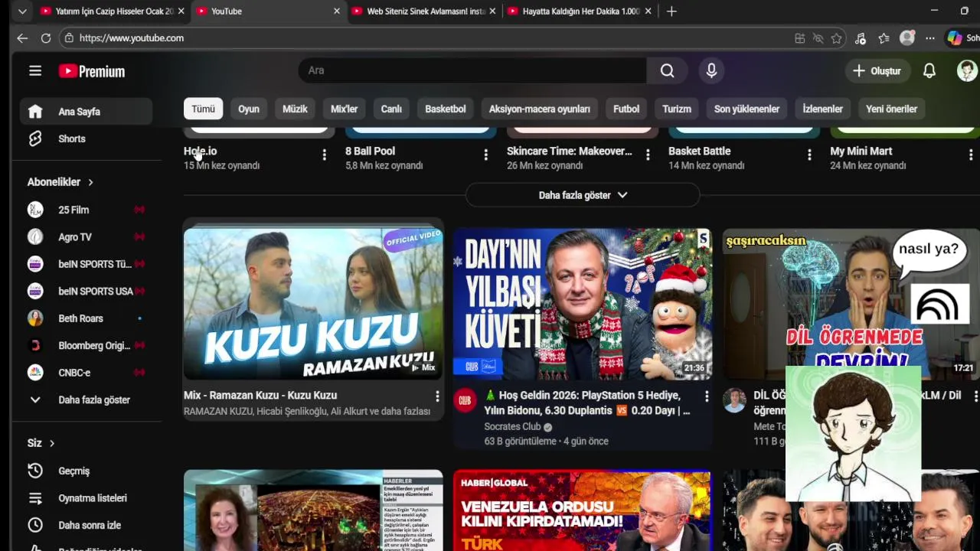Focus the Ara search field
The height and width of the screenshot is (551, 980).
472,70
